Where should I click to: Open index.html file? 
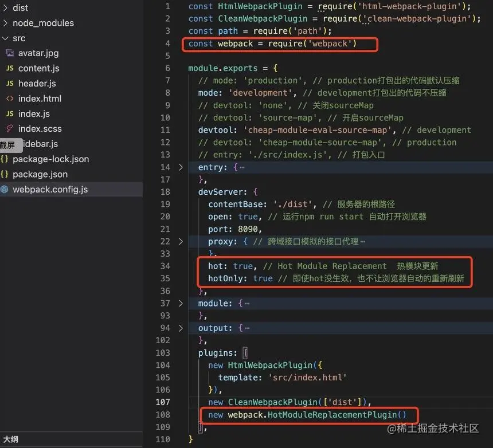point(40,99)
